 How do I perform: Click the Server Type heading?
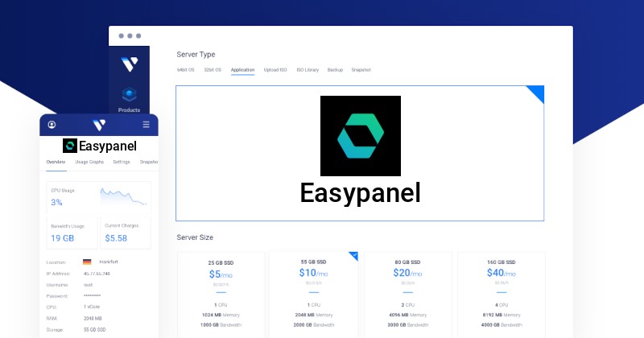(196, 54)
